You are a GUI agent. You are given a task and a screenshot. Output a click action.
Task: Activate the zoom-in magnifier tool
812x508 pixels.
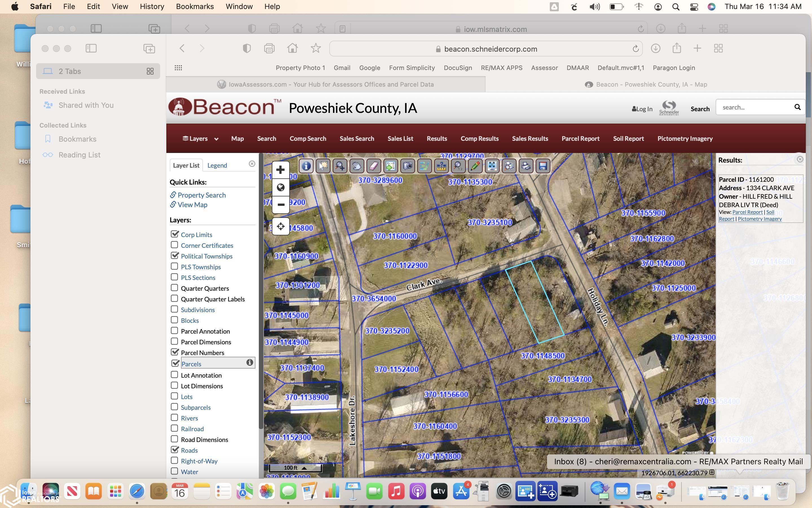(x=340, y=166)
